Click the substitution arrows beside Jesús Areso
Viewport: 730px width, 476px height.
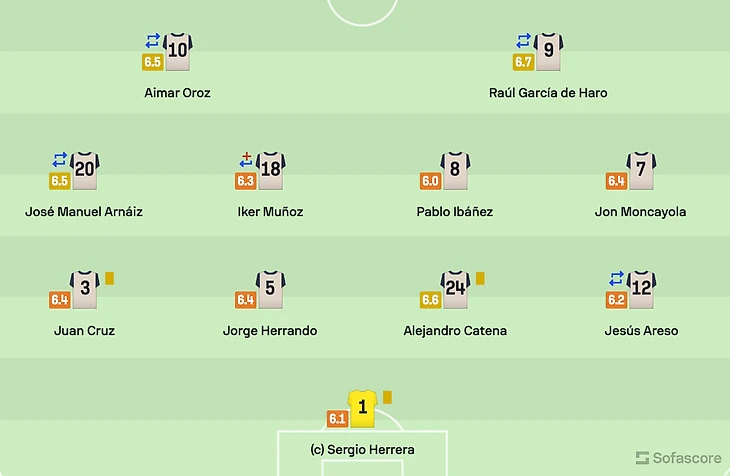[616, 278]
